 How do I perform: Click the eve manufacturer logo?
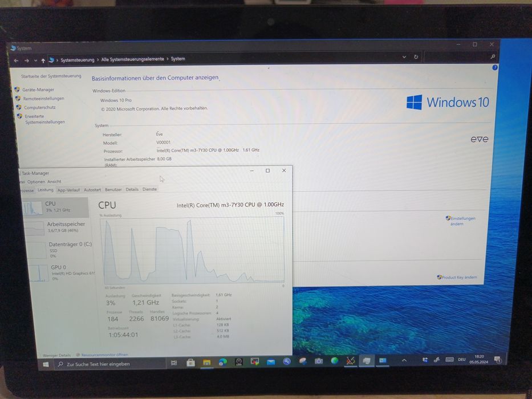(480, 139)
